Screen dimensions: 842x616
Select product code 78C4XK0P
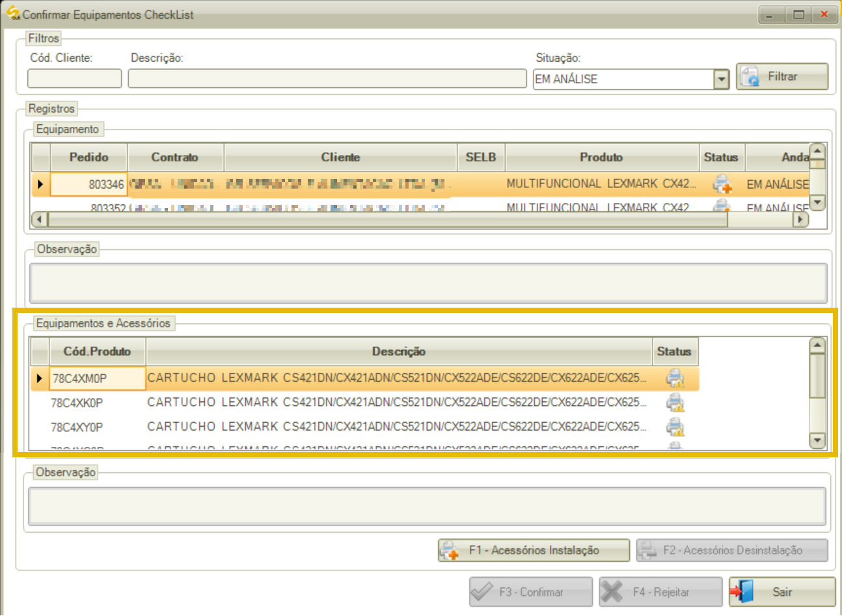pyautogui.click(x=77, y=403)
